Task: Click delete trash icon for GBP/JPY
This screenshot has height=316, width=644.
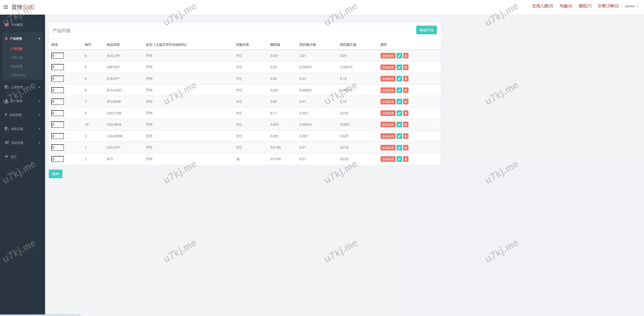Action: [x=406, y=67]
